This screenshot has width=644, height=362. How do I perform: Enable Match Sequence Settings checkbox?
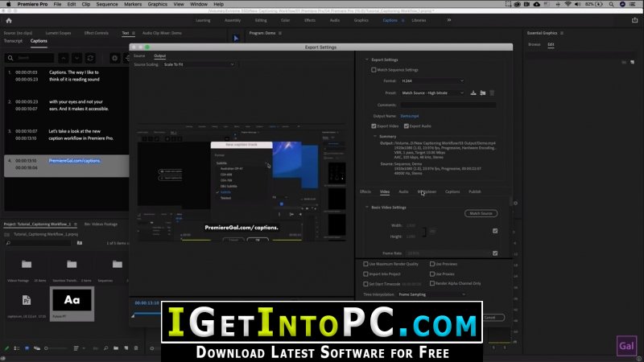[x=374, y=70]
